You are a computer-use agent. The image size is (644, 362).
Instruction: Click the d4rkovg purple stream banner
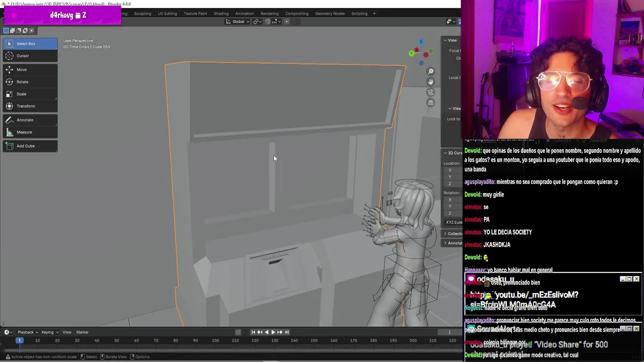(x=62, y=16)
